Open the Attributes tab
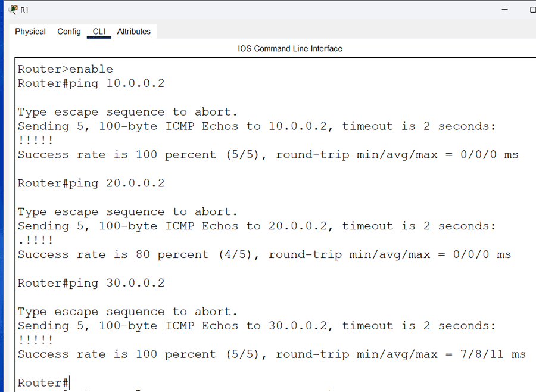The height and width of the screenshot is (392, 536). [133, 32]
